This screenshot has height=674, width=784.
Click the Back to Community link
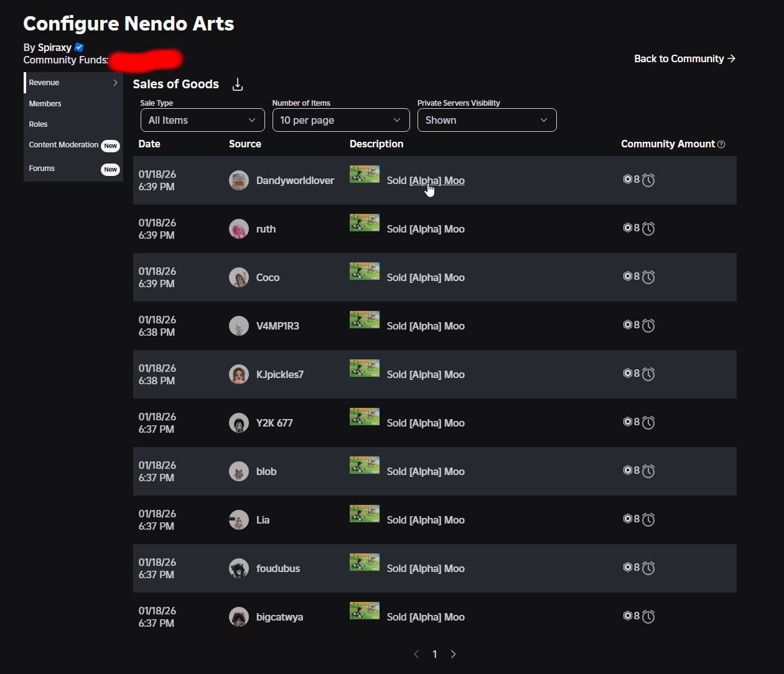coord(684,58)
